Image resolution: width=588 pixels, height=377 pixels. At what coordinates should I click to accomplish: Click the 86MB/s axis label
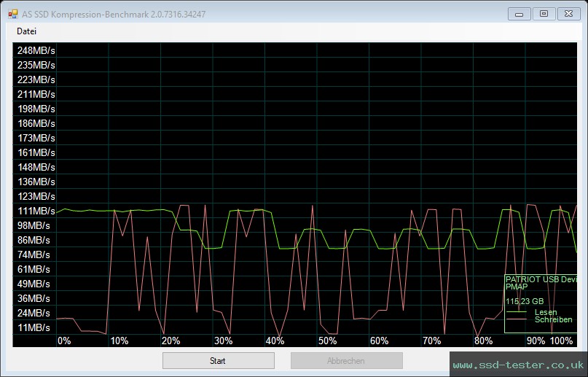pos(34,241)
